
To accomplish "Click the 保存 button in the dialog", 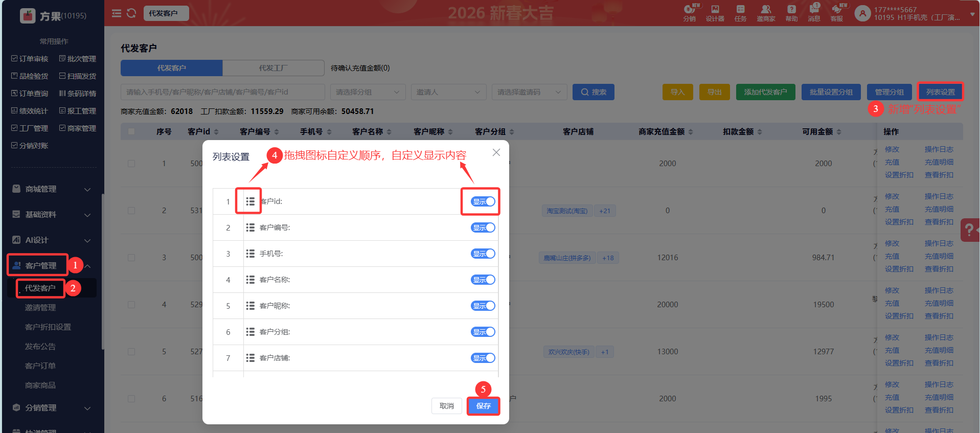I will [x=483, y=406].
